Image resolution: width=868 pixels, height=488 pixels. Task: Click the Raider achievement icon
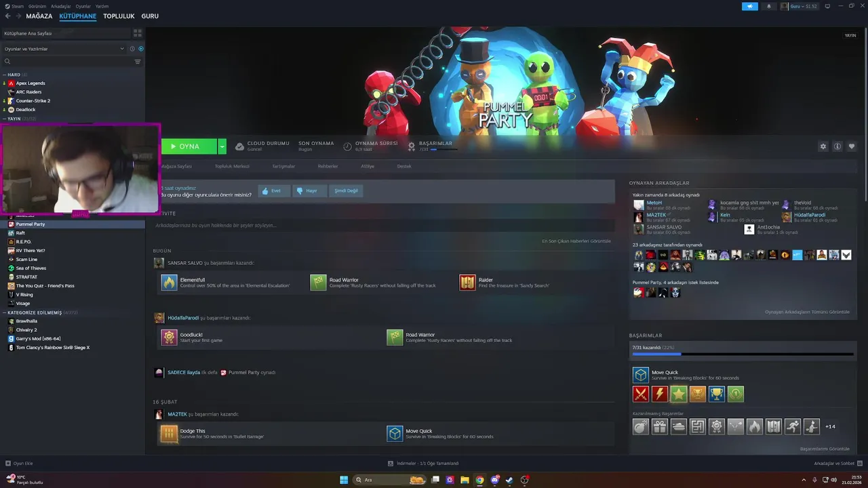coord(467,283)
